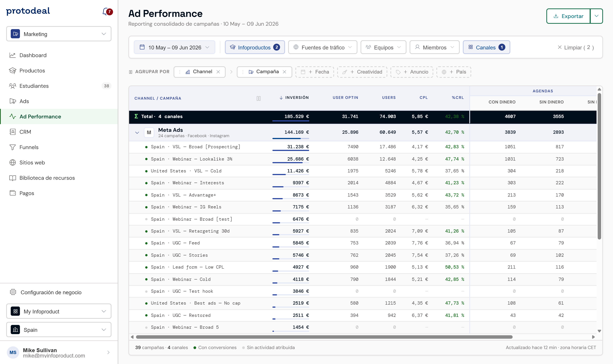Viewport: 613px width, 364px height.
Task: Click the scroll right arrow of the table
Action: click(x=593, y=337)
